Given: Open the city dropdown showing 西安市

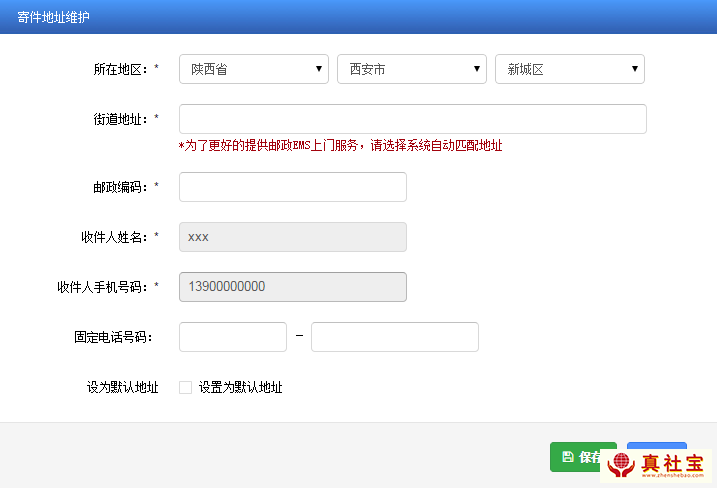Looking at the screenshot, I should [412, 69].
